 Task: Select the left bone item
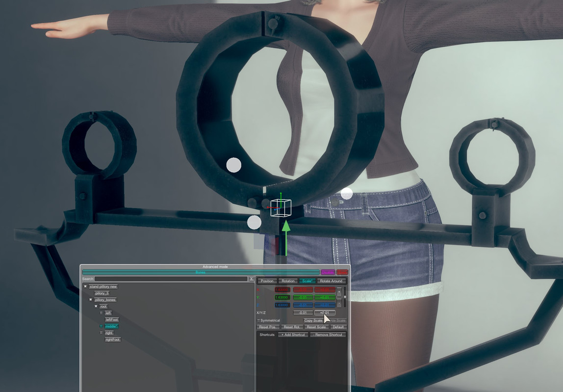click(x=108, y=313)
